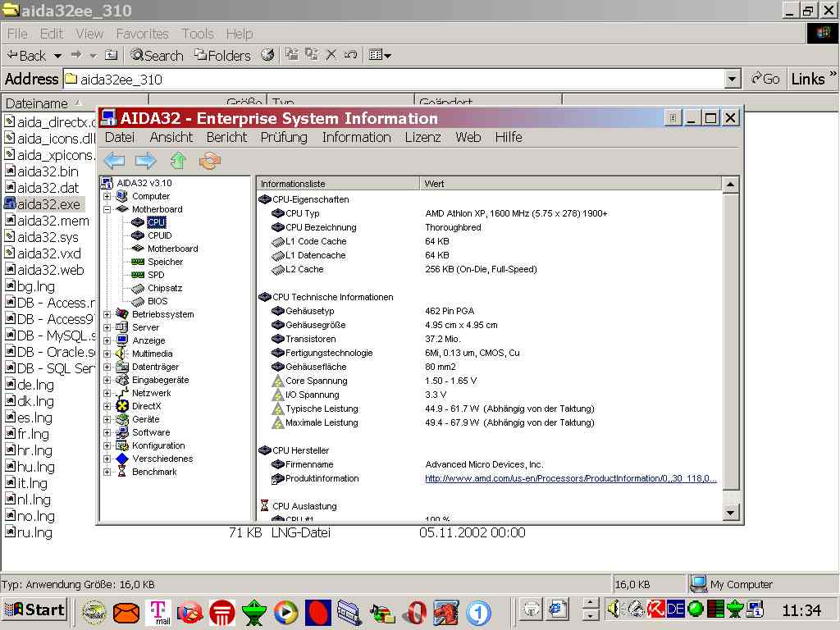The height and width of the screenshot is (630, 840).
Task: Select CPUID in the Motherboard tree
Action: pos(160,235)
